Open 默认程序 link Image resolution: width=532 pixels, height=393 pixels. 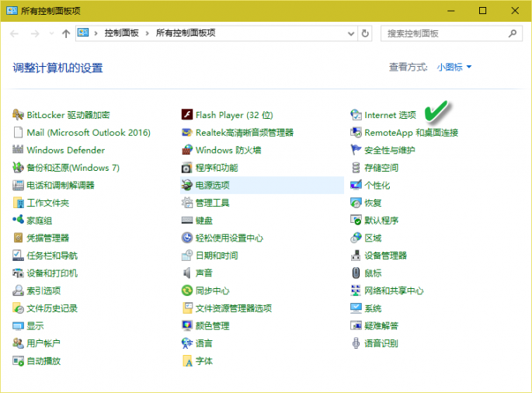pyautogui.click(x=381, y=221)
